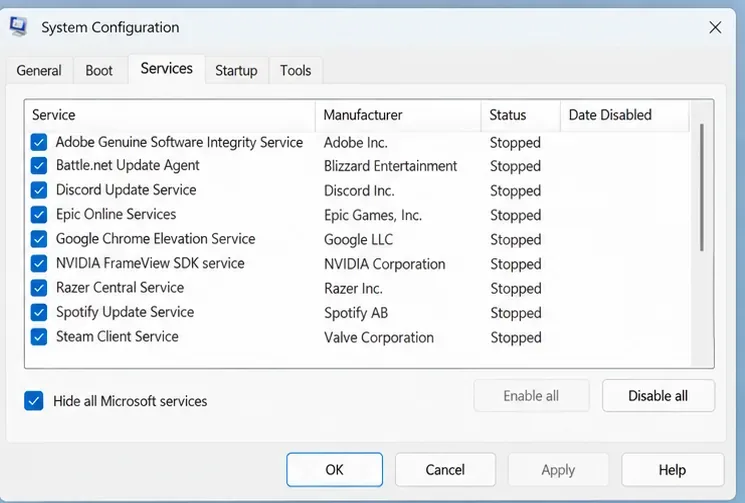Screen dimensions: 745x503
Task: Select the NVIDIA FrameView SDK service name
Action: click(x=150, y=263)
